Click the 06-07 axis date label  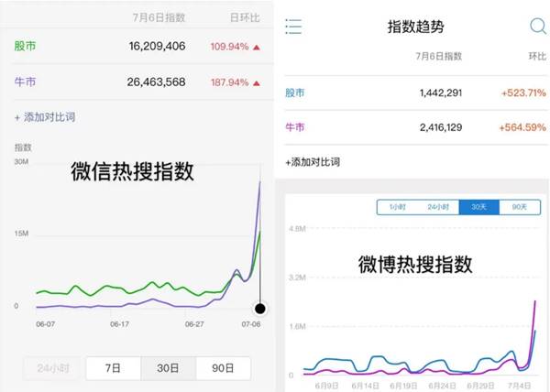tap(46, 324)
